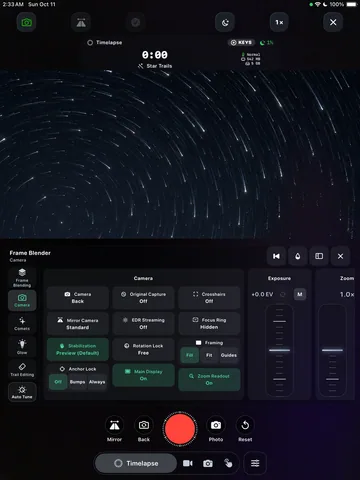Viewport: 360px width, 480px height.
Task: Change Stabilization Preview (Default) setting
Action: (78, 349)
